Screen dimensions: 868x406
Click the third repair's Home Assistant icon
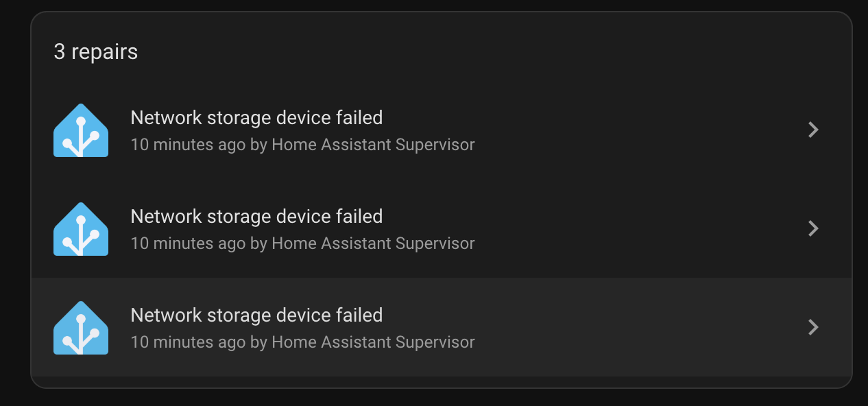coord(81,328)
